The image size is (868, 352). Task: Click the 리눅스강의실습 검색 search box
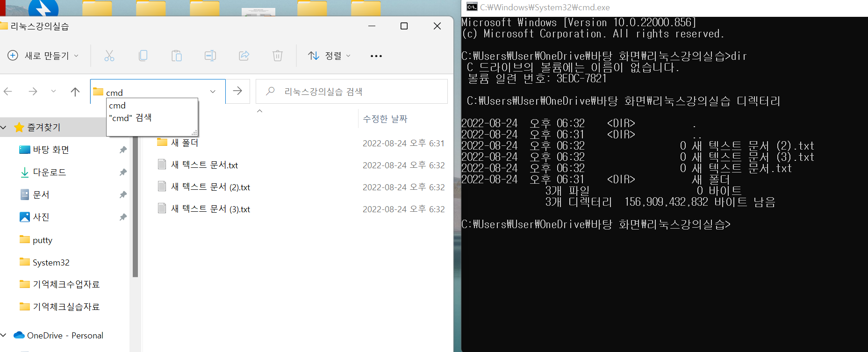[352, 91]
